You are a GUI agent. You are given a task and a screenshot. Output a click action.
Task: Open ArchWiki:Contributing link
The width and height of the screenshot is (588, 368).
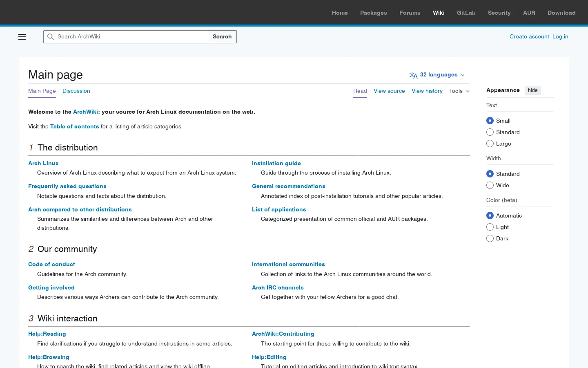(283, 334)
